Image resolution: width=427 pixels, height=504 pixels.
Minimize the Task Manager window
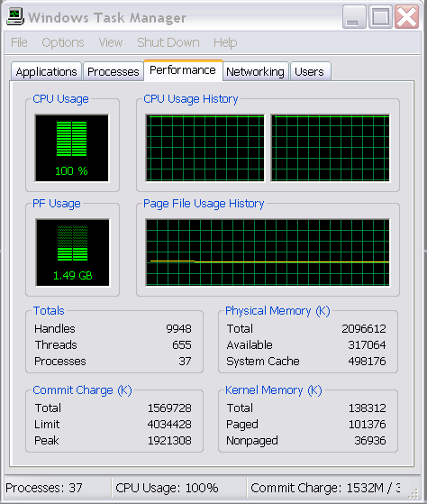(354, 17)
